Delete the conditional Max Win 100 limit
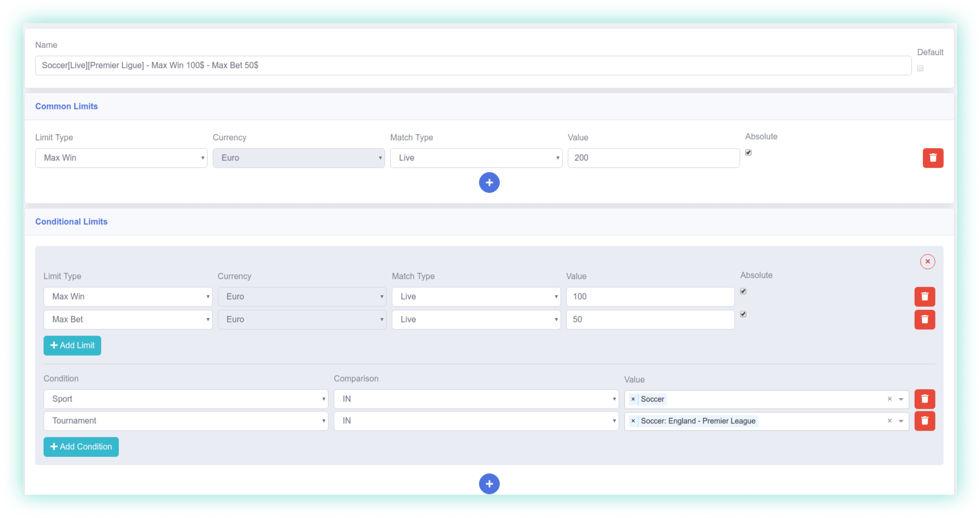 pos(924,297)
